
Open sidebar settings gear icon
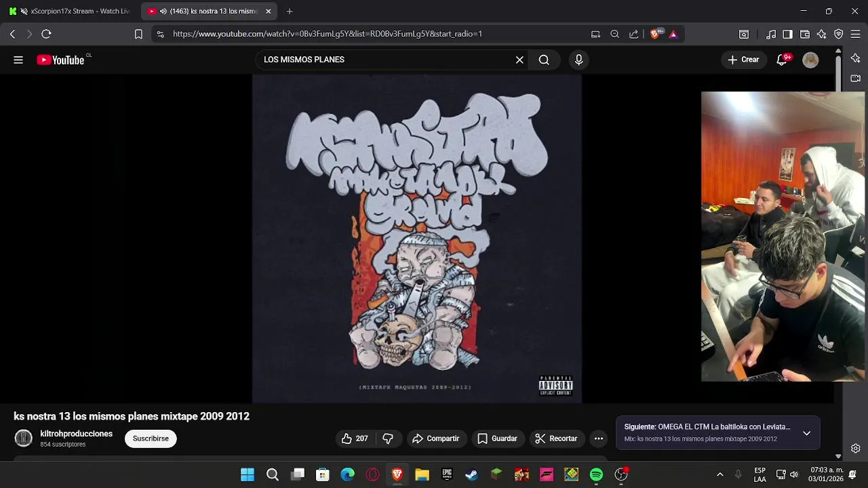click(856, 448)
